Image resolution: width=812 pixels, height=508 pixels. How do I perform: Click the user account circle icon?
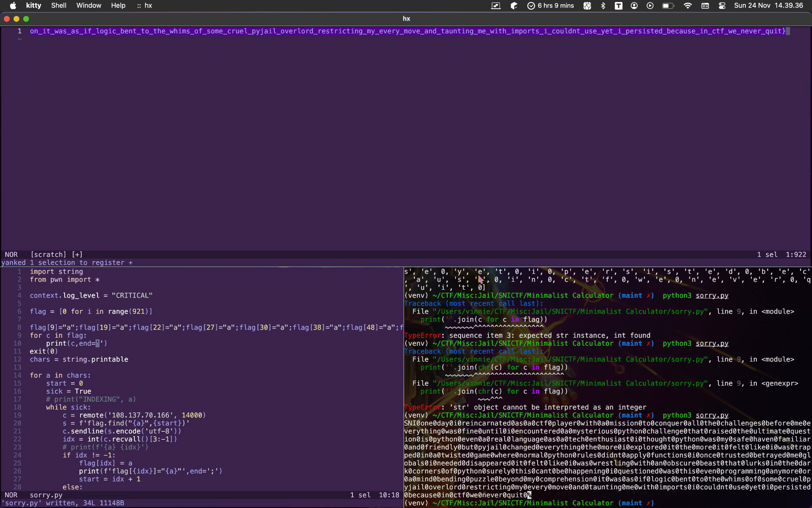click(x=634, y=6)
